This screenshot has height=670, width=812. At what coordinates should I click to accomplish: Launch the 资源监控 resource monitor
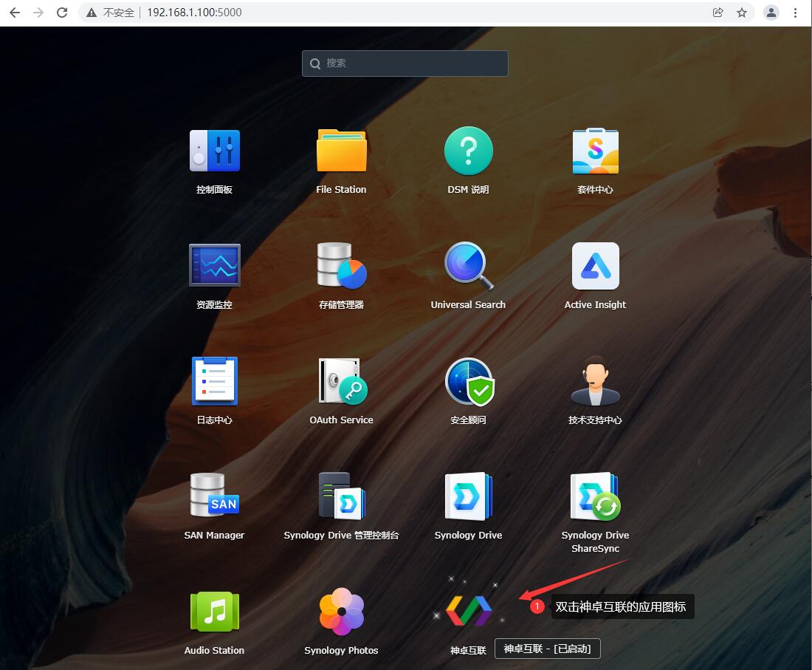click(214, 265)
